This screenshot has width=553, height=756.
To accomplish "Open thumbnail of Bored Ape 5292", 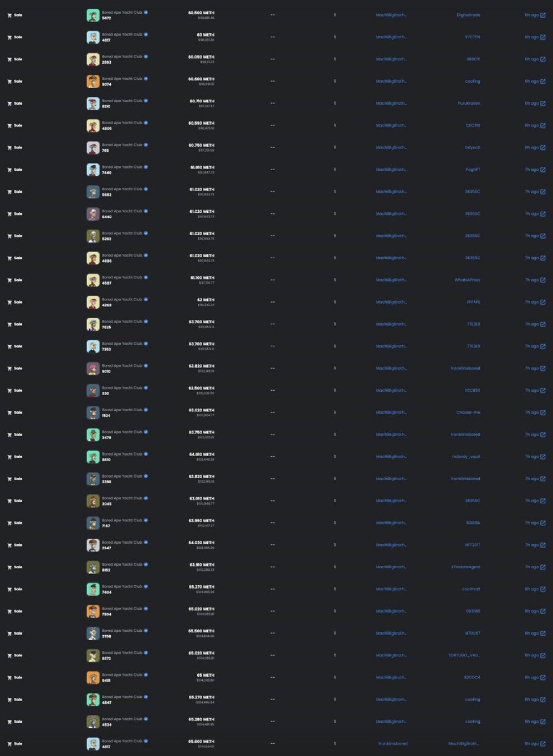I will click(93, 236).
